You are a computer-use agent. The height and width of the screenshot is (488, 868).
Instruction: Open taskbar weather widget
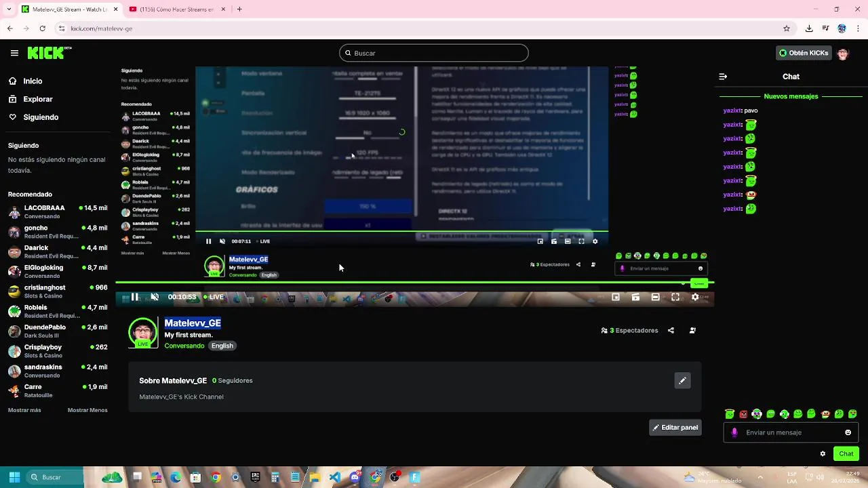tap(713, 477)
